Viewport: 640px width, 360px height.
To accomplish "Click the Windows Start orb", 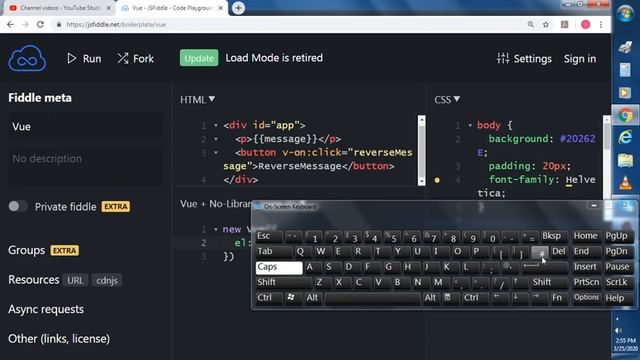I will pyautogui.click(x=625, y=13).
